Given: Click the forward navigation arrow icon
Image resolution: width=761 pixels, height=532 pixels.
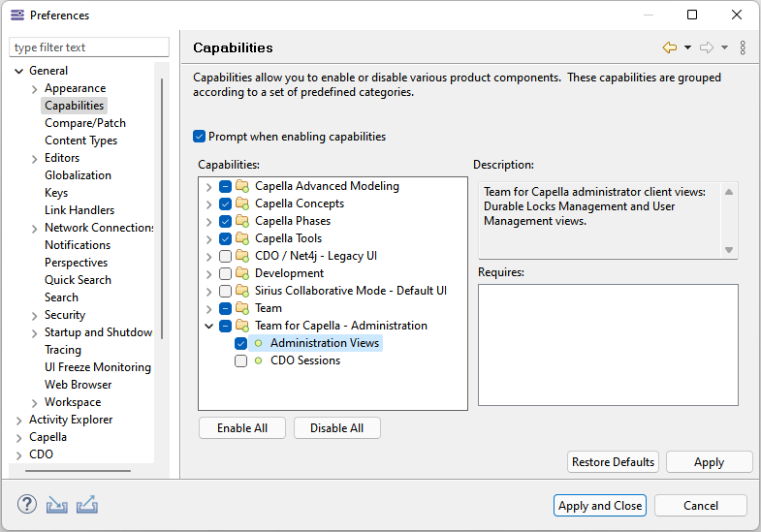Looking at the screenshot, I should (706, 47).
